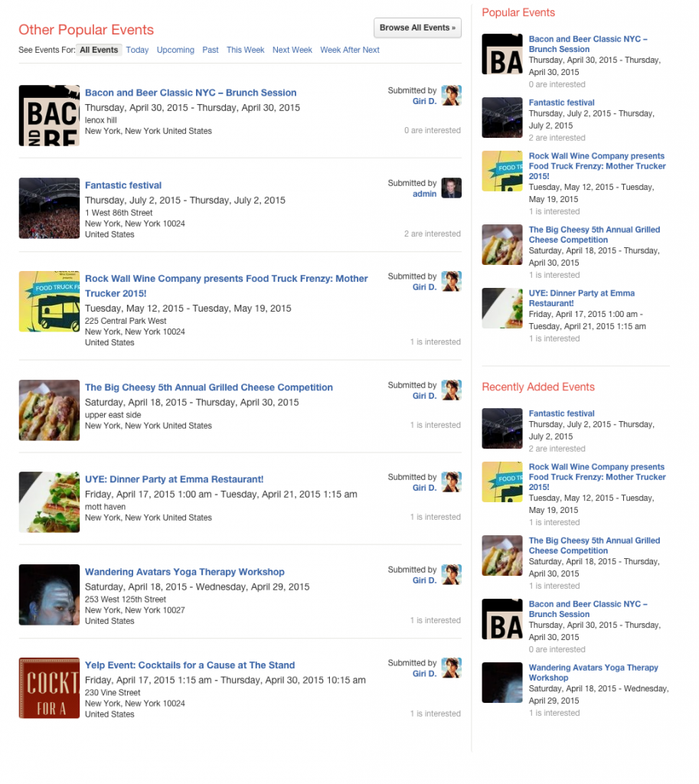This screenshot has height=784, width=699.
Task: Open UYE Dinner thumbnail in Popular Events
Action: (502, 308)
